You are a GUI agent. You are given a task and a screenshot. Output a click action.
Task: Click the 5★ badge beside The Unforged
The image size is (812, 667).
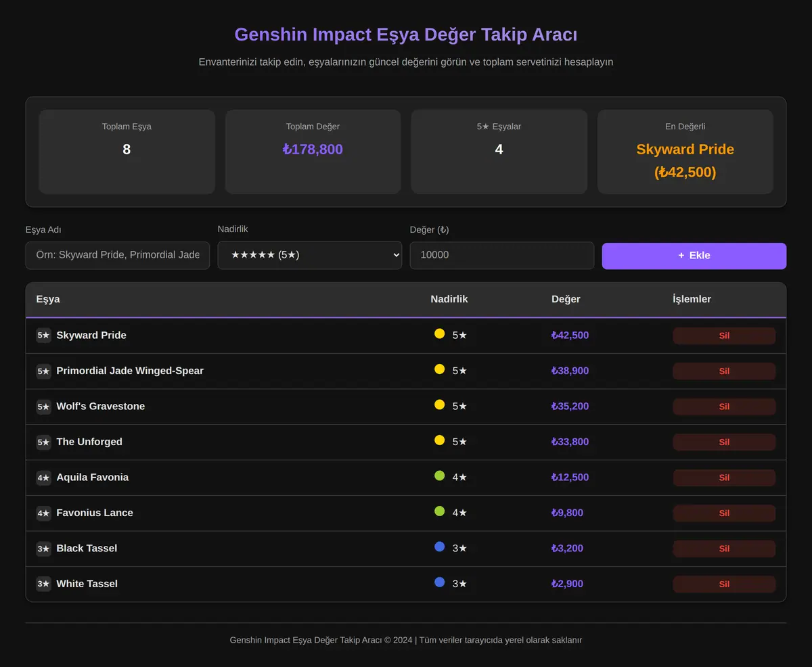pos(43,442)
